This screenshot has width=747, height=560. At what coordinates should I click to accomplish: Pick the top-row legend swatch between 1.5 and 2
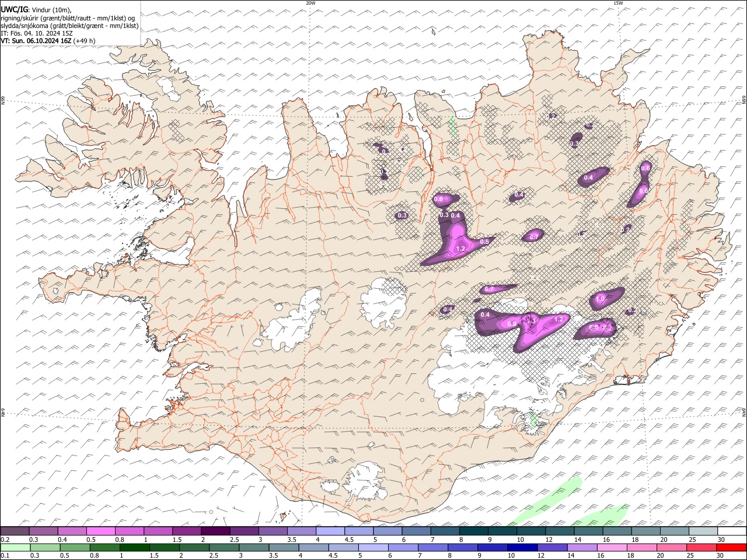(x=187, y=531)
